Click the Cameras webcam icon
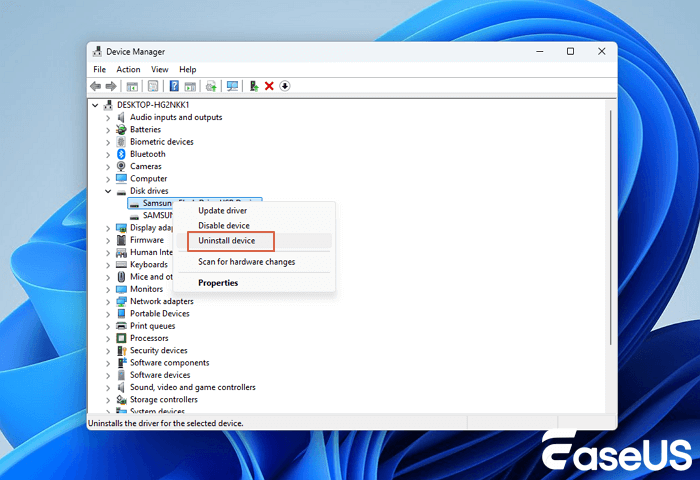The height and width of the screenshot is (480, 700). click(121, 166)
